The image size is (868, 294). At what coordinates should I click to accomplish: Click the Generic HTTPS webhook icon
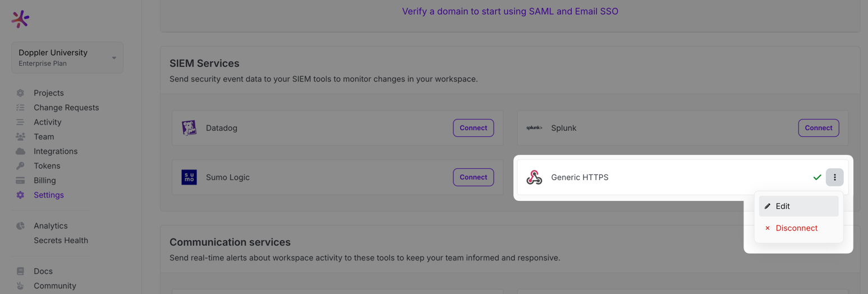pos(534,177)
